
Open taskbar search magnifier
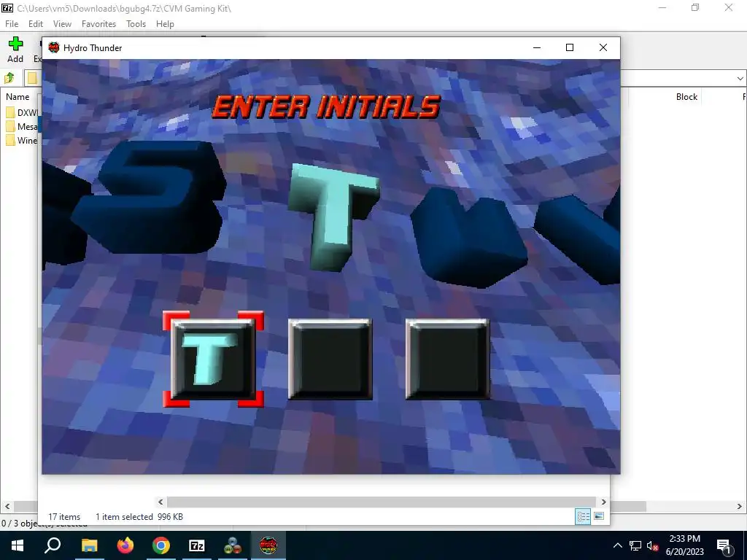coord(53,545)
